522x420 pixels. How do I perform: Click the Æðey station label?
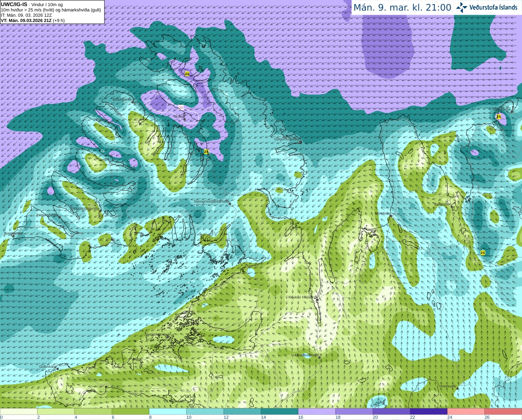coord(179,117)
